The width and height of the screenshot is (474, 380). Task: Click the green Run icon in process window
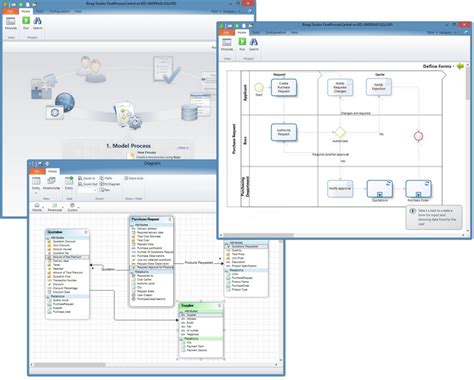242,42
